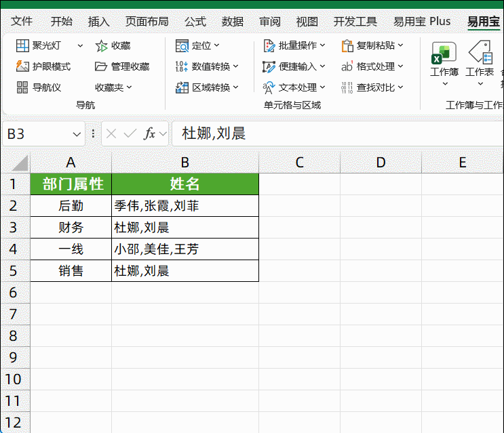504x433 pixels.
Task: Click the 文本处理 icon
Action: pyautogui.click(x=269, y=87)
